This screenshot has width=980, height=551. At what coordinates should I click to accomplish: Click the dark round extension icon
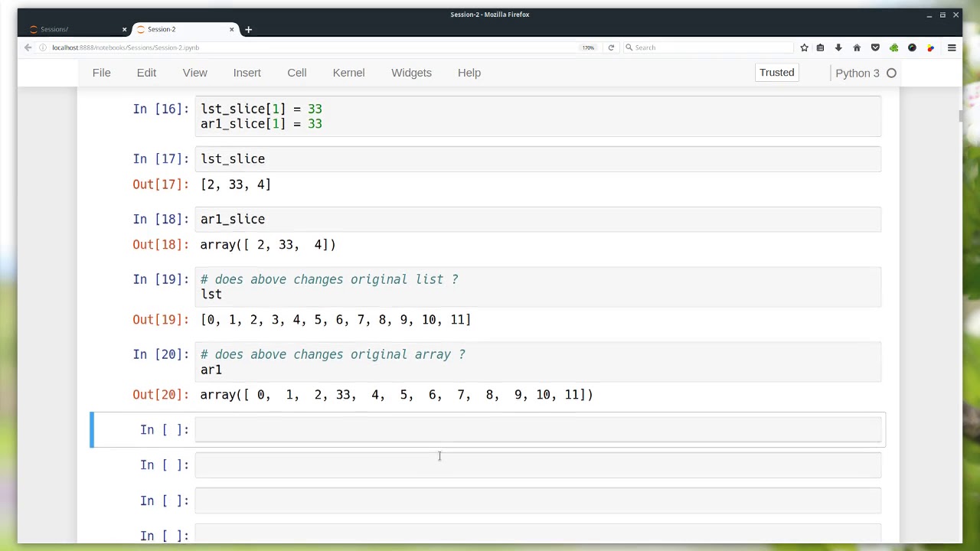(x=912, y=47)
